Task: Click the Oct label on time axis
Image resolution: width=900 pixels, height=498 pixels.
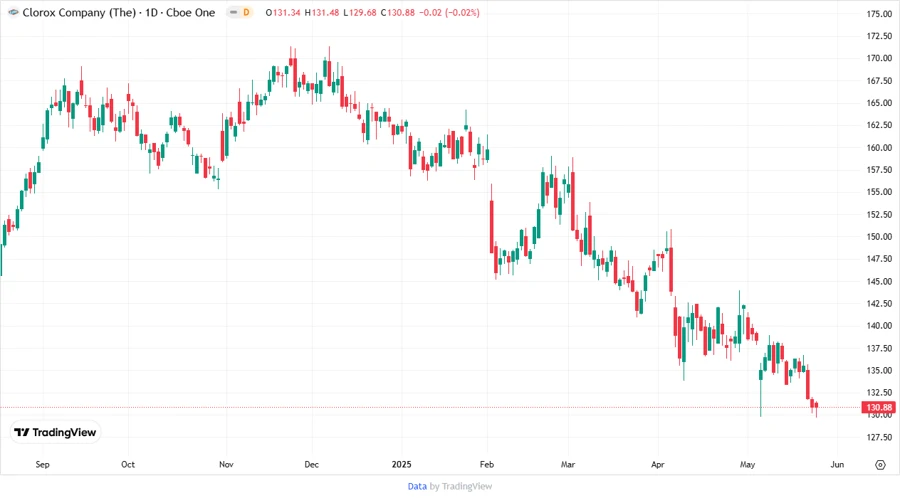Action: [x=127, y=464]
